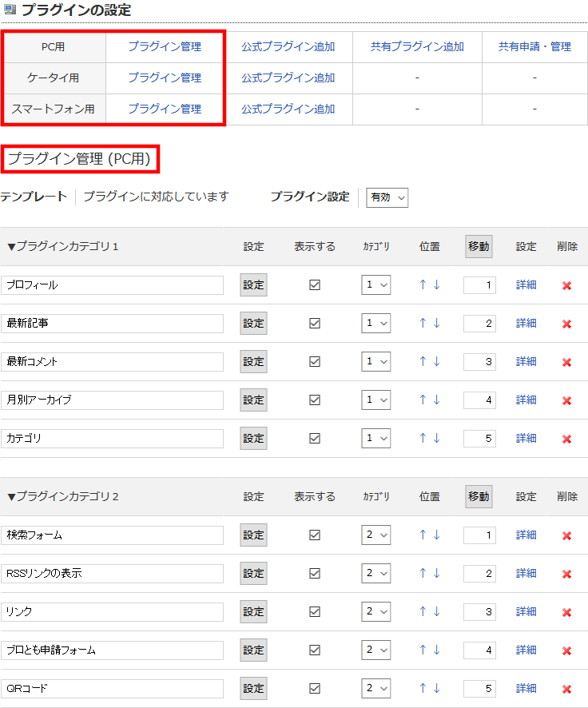Open category dropdown for 最新コメント

pos(376,362)
